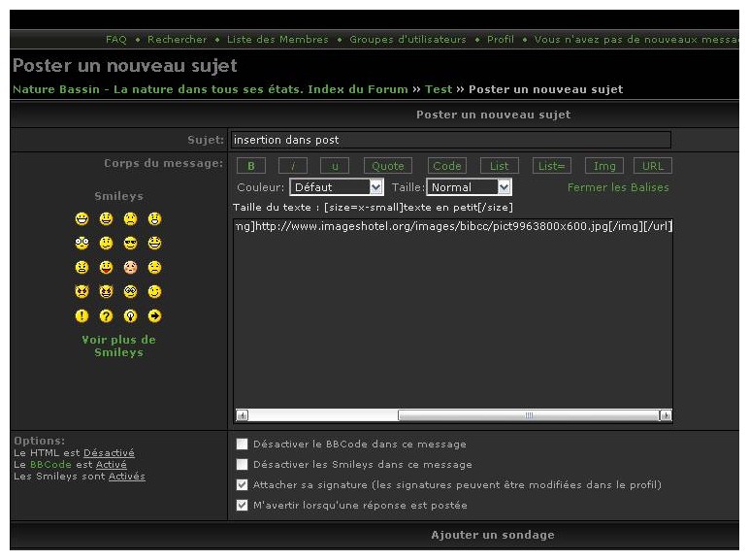Insert the very happy wide-grin smiley at top left
The height and width of the screenshot is (560, 749).
[x=81, y=218]
